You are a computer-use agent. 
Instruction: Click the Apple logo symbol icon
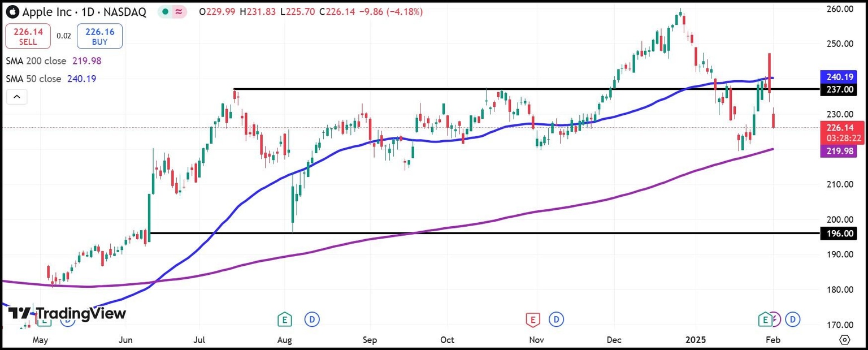12,12
